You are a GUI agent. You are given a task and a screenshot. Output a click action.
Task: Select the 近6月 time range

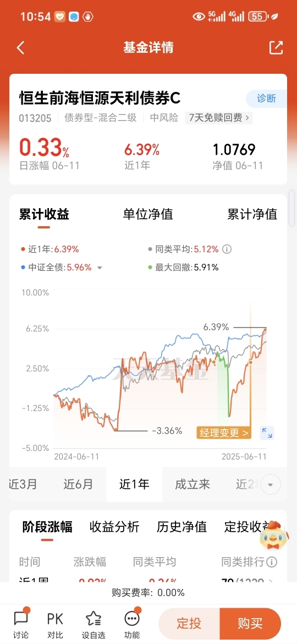click(78, 484)
